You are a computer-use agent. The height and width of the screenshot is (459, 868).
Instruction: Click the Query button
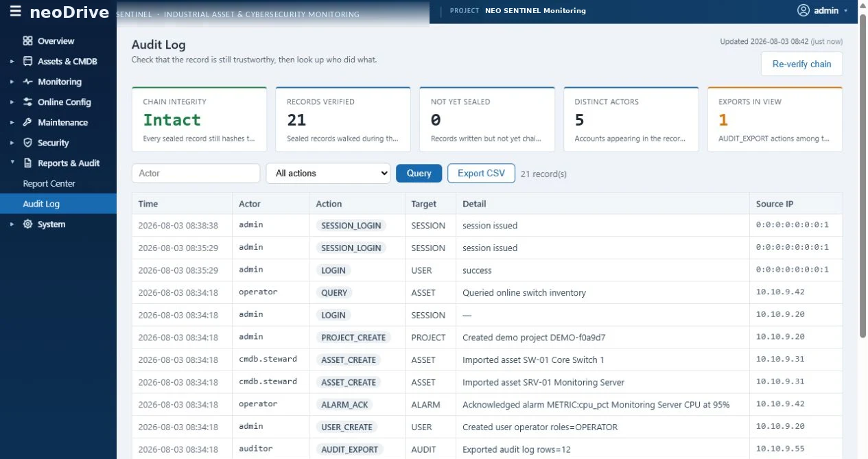pyautogui.click(x=419, y=173)
